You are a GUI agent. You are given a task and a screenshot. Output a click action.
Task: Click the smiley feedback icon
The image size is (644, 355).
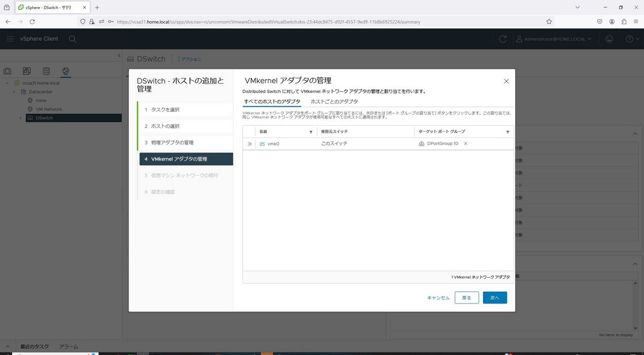(x=609, y=39)
